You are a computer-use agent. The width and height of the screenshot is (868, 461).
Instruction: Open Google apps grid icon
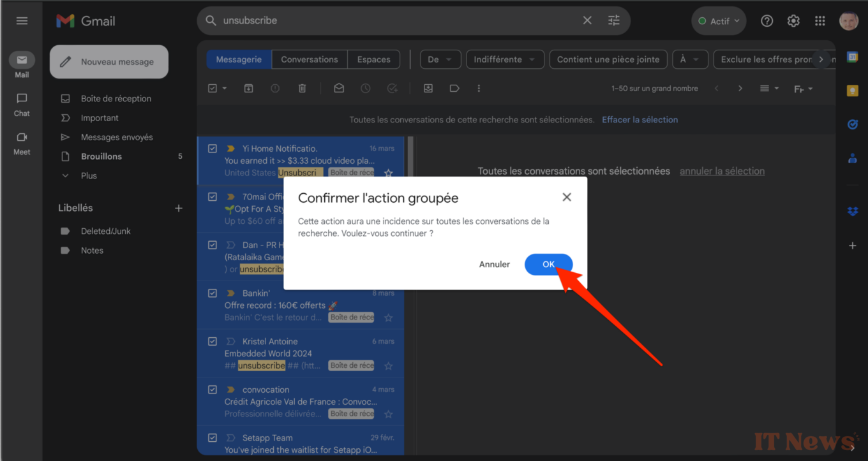[x=820, y=21]
